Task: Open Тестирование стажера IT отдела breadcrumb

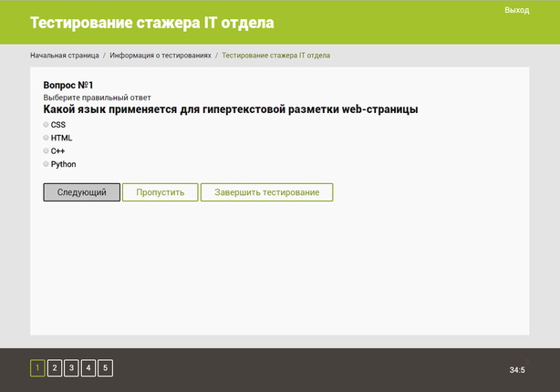Action: click(x=275, y=56)
